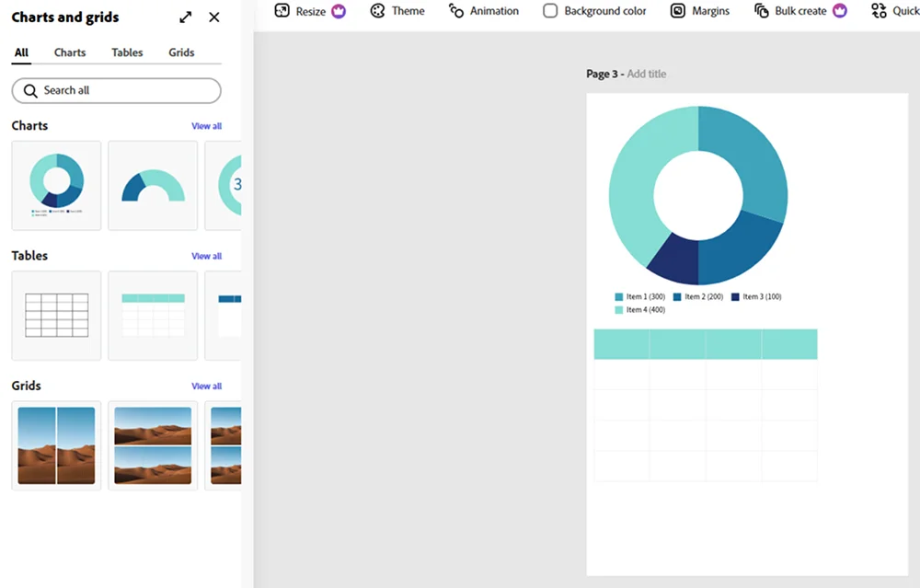Click Add title next to Page 3
The width and height of the screenshot is (920, 588).
tap(646, 75)
